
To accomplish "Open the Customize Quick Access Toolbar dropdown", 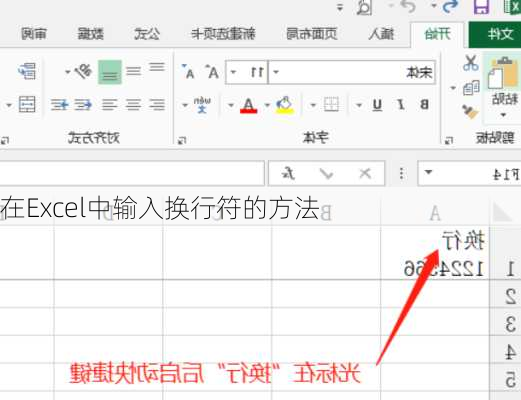I will [x=340, y=7].
